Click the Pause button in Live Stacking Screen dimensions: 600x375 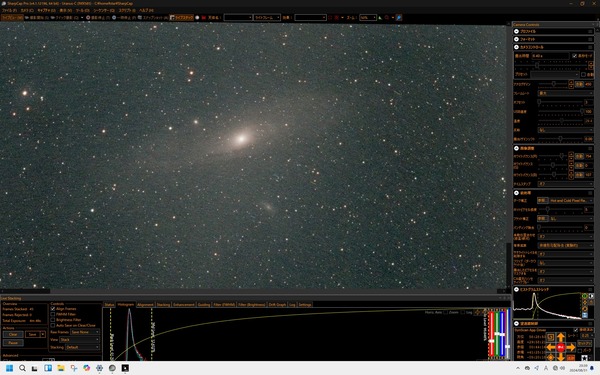(x=13, y=342)
